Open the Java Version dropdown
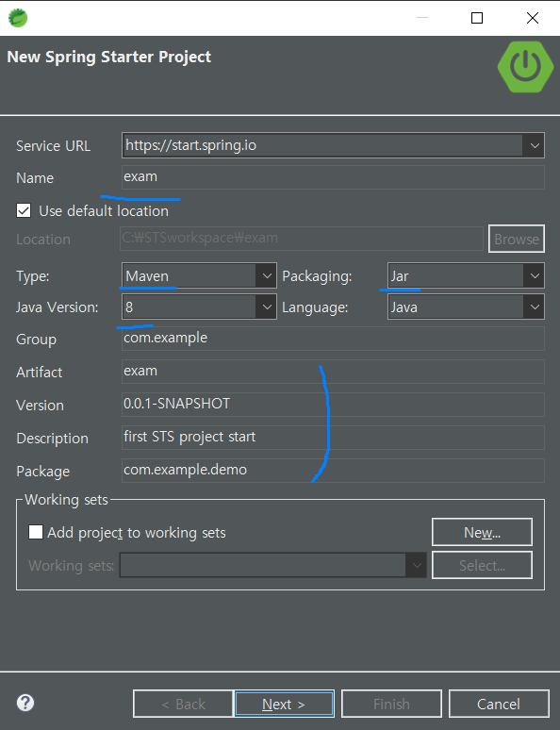Screen dimensions: 560x730 click(266, 307)
